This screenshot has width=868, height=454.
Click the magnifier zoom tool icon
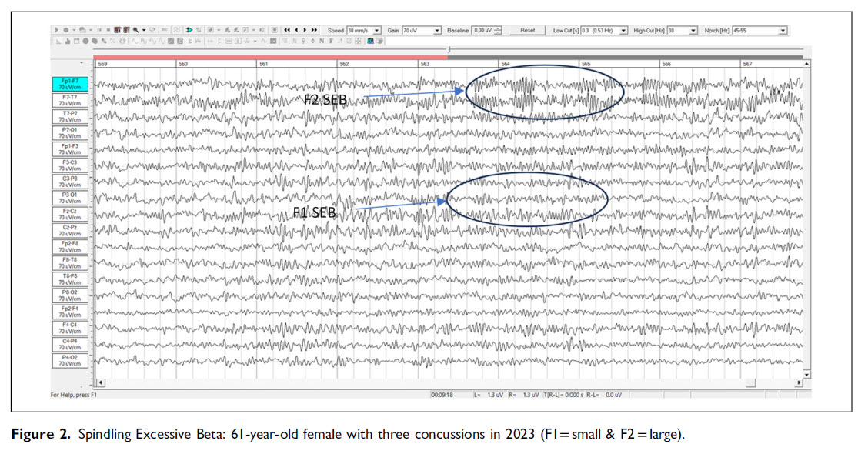coord(135,30)
